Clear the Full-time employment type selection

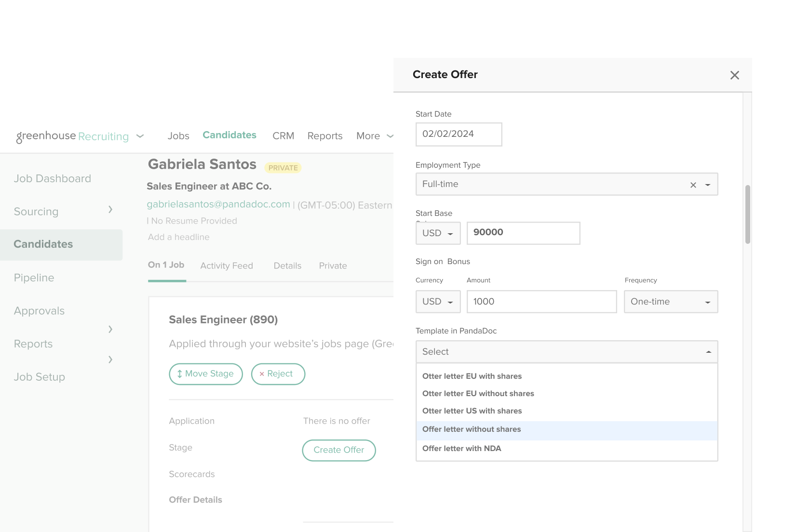[x=693, y=185]
